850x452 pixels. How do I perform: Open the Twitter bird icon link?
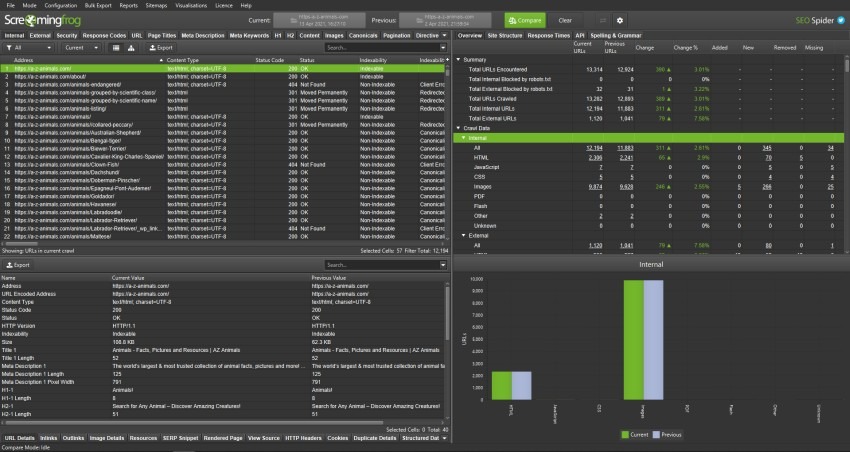click(842, 20)
